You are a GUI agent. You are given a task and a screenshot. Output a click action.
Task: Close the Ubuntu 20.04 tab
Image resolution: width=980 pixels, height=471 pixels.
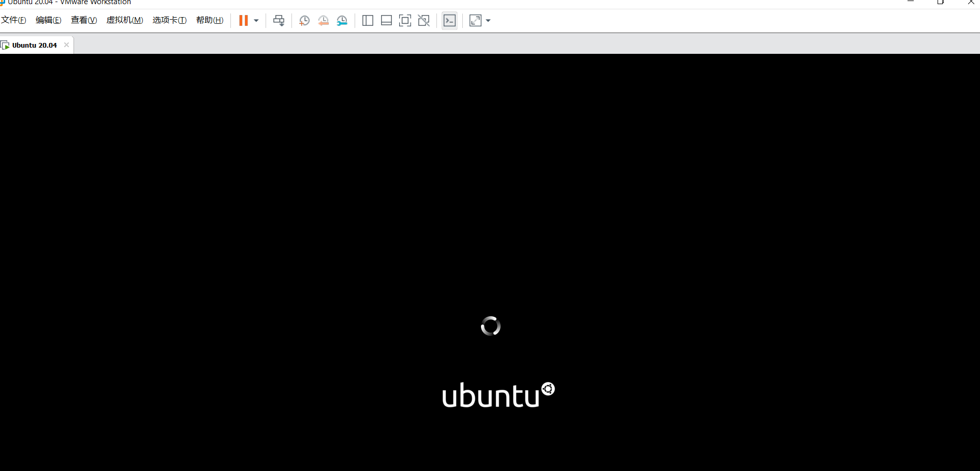[66, 45]
